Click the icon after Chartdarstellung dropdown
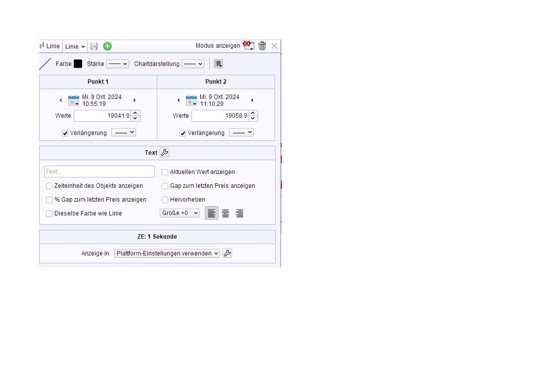The image size is (555, 392). pyautogui.click(x=219, y=64)
